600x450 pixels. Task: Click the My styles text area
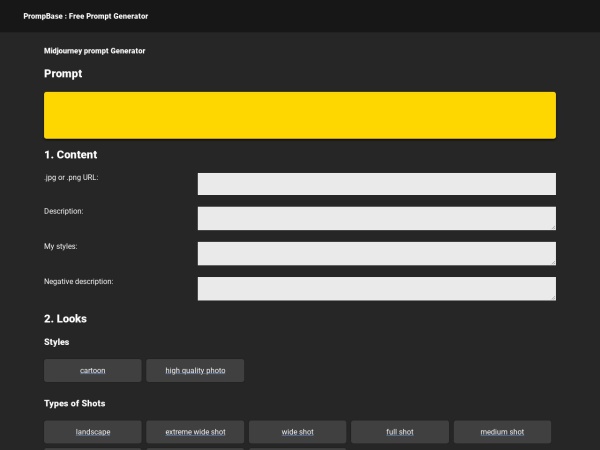pyautogui.click(x=376, y=253)
